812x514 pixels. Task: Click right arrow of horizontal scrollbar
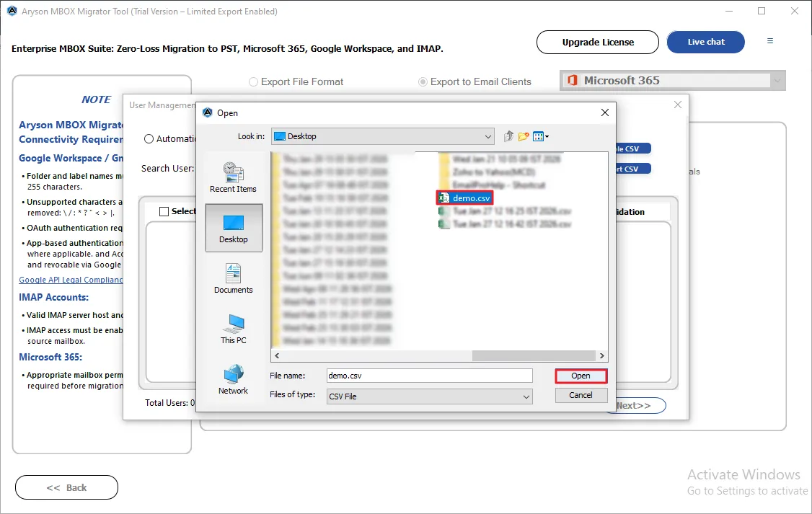tap(601, 355)
